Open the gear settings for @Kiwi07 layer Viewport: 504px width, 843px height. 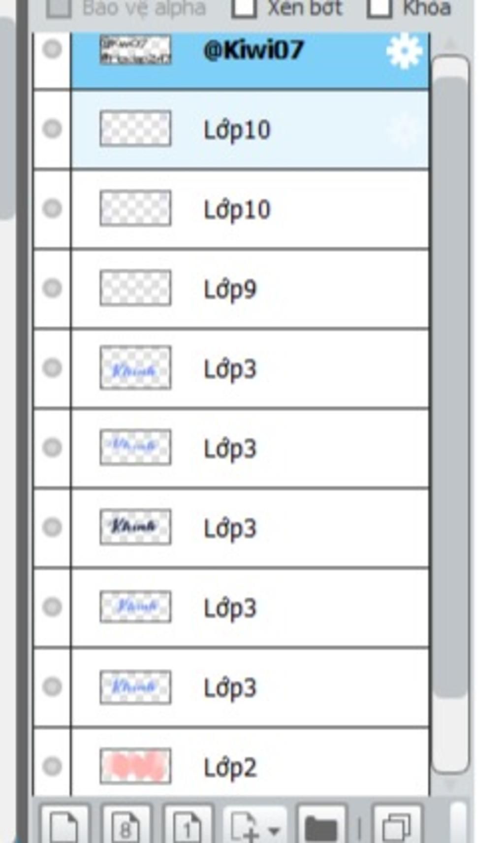(x=404, y=50)
